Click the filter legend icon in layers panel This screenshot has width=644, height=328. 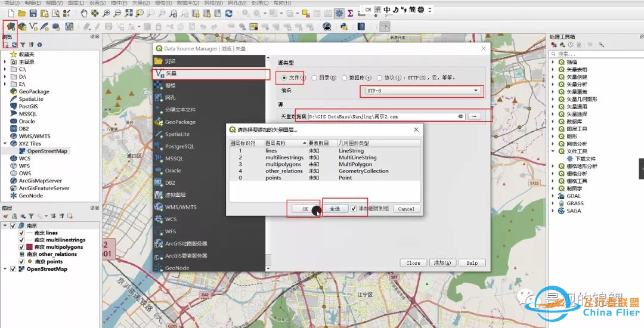[x=31, y=216]
